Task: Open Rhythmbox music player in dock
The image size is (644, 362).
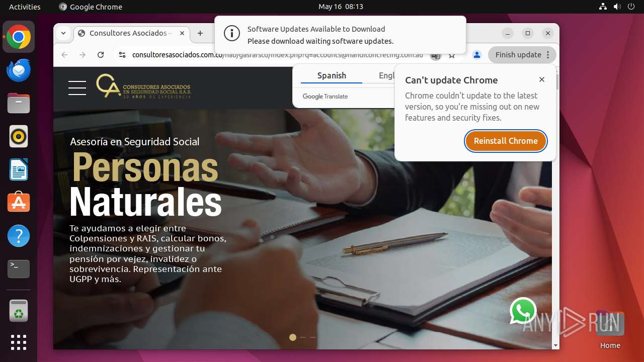Action: [19, 136]
